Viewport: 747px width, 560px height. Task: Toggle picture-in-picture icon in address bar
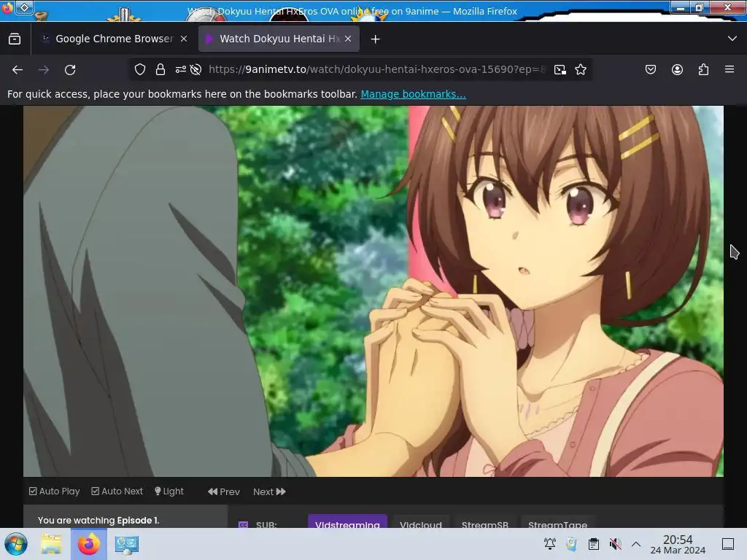point(560,69)
